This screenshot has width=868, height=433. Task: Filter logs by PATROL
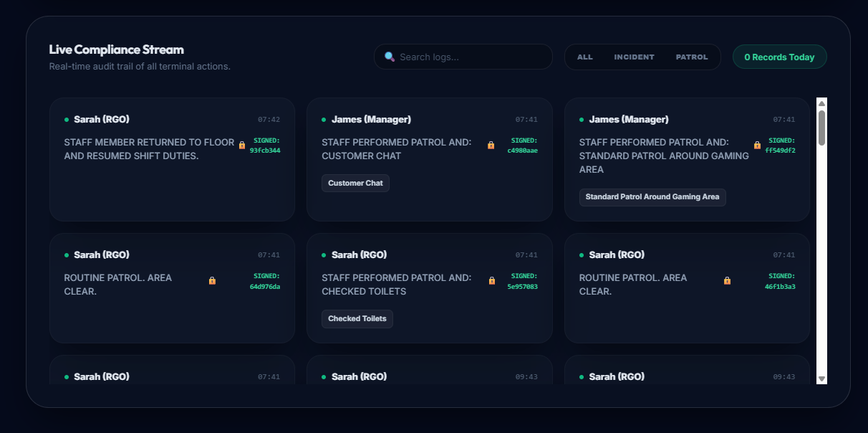(x=692, y=57)
